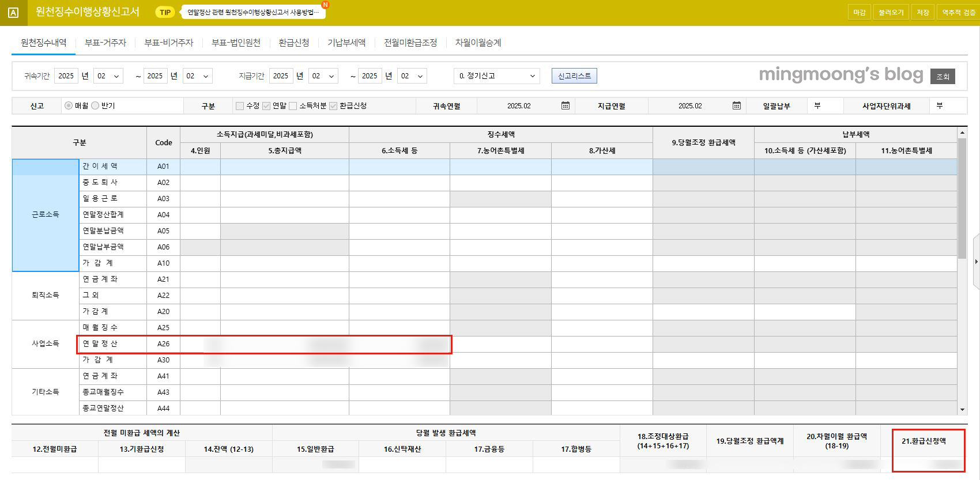Switch to 전월미환급조정 tab

410,43
